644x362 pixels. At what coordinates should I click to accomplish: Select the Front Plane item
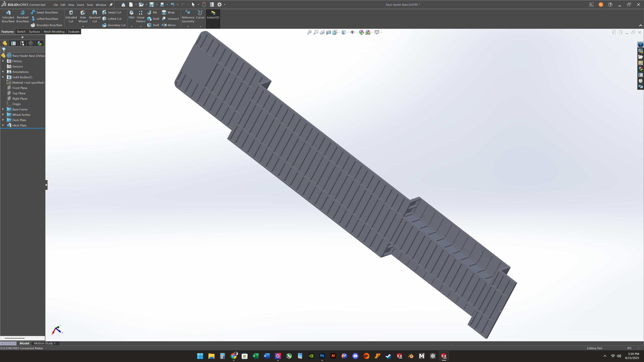(x=20, y=88)
